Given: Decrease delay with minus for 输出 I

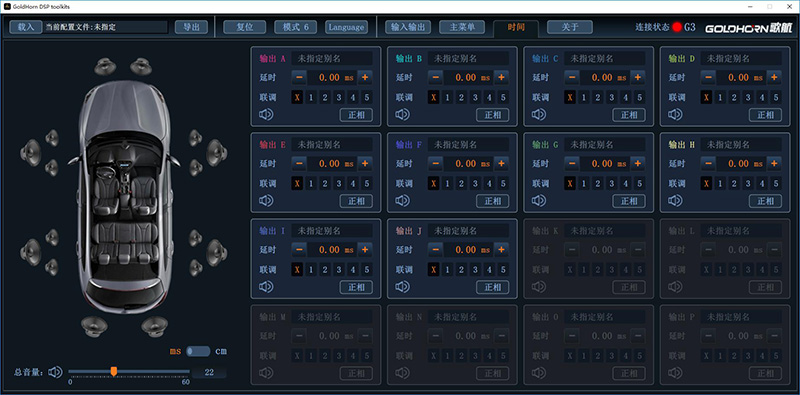Looking at the screenshot, I should pyautogui.click(x=299, y=250).
